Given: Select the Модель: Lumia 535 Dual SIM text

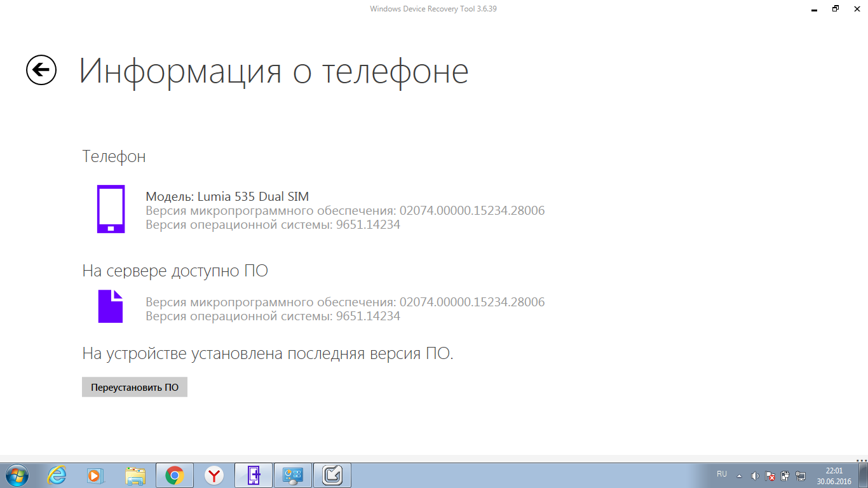Looking at the screenshot, I should point(227,196).
